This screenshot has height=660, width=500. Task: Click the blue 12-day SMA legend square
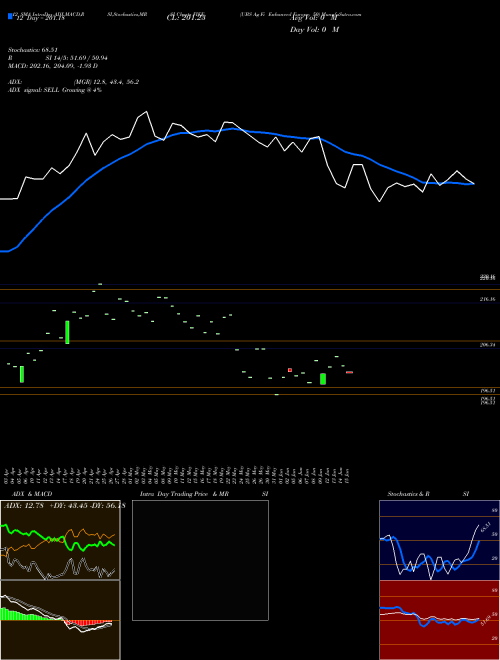click(10, 16)
